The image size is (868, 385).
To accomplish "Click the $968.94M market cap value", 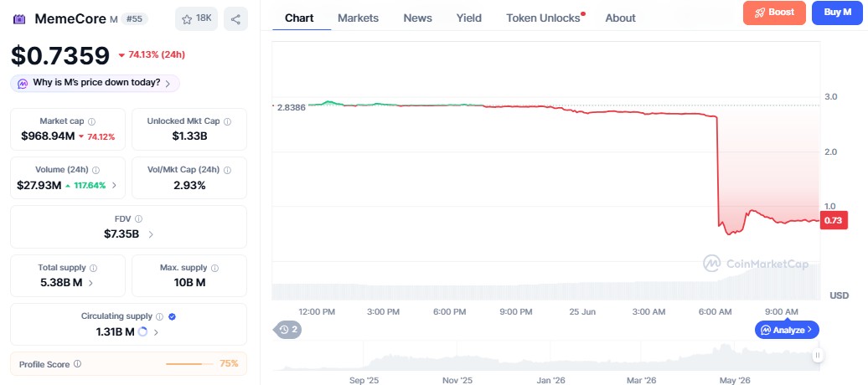I will (48, 136).
